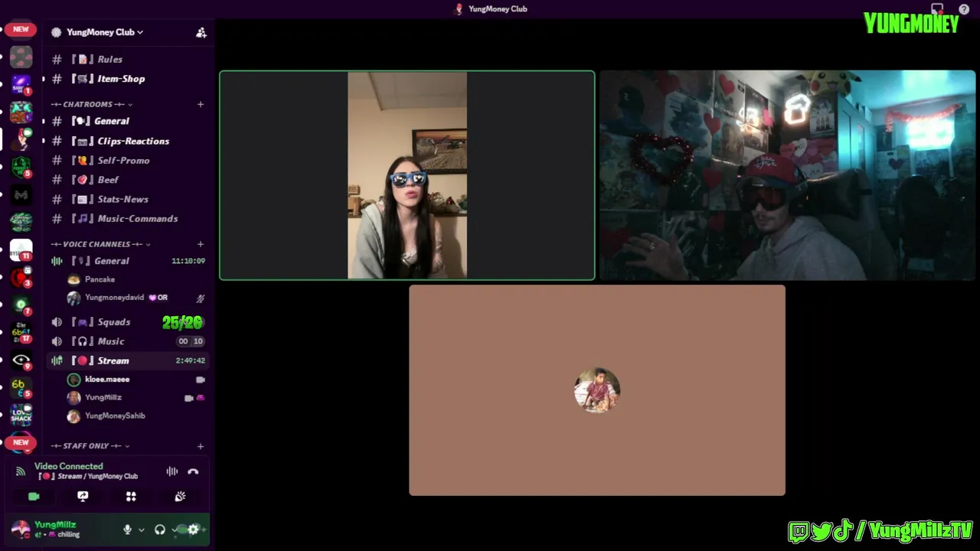Join the General voice channel

point(126,261)
